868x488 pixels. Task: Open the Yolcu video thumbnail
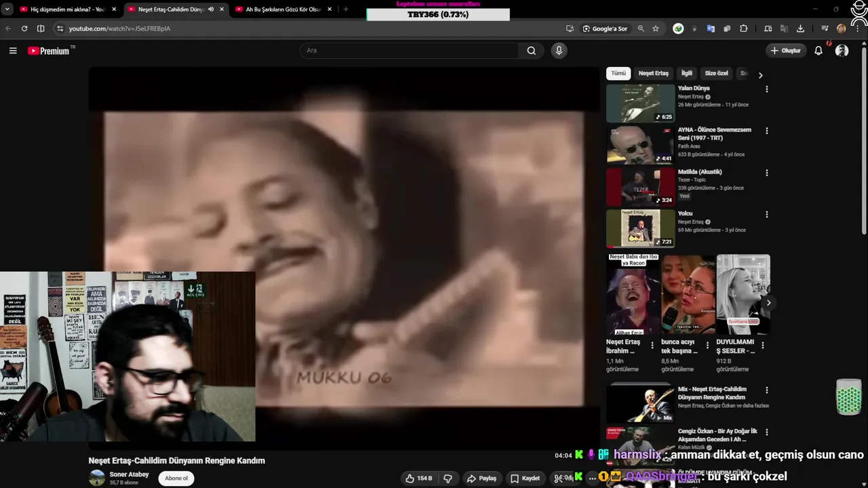pos(641,229)
